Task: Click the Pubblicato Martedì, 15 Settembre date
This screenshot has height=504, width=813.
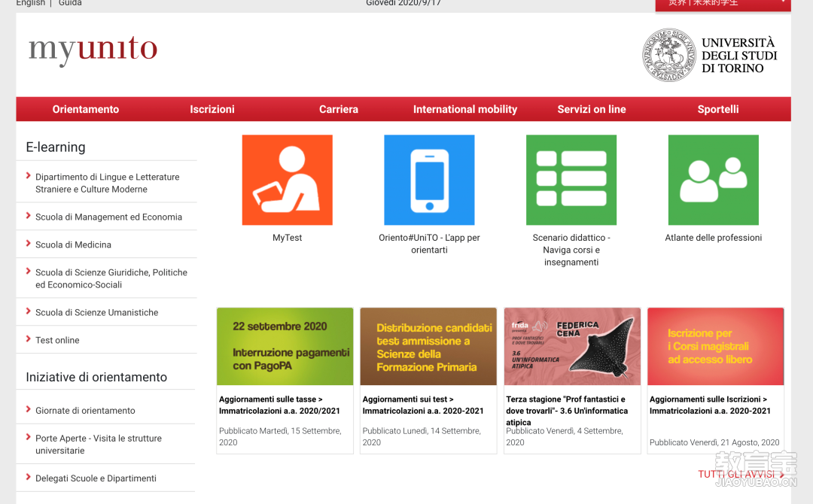Action: tap(280, 436)
